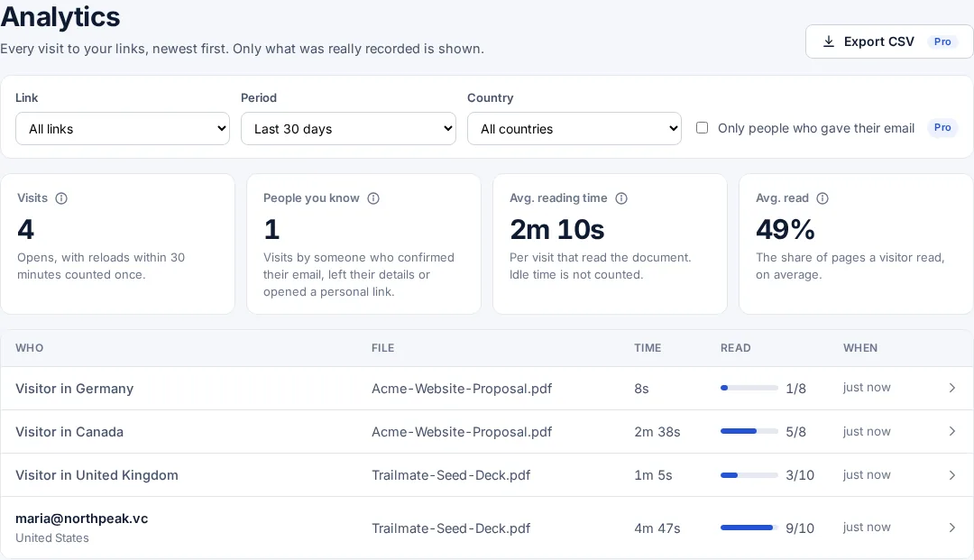Click the FILE column header

click(x=382, y=348)
